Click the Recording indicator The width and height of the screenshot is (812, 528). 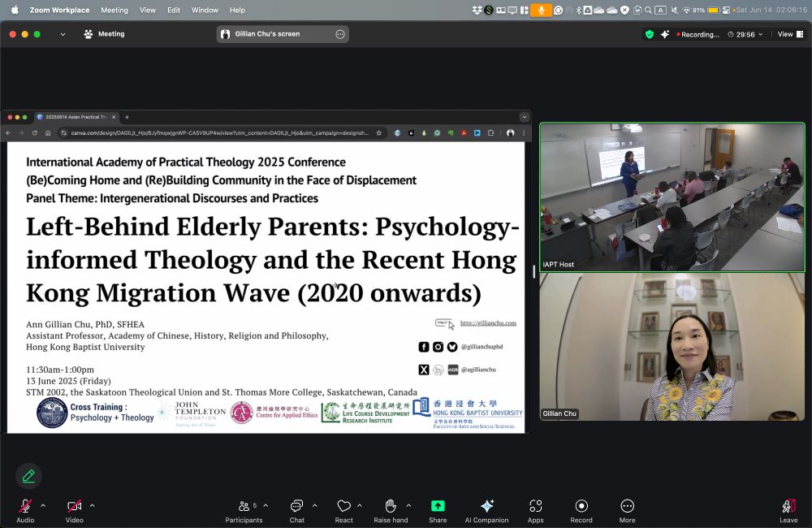coord(698,34)
